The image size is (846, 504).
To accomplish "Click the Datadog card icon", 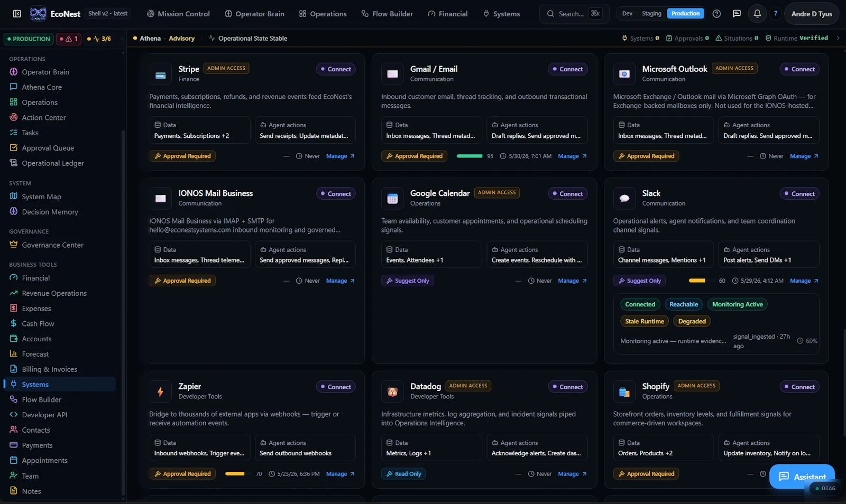I will tap(392, 392).
